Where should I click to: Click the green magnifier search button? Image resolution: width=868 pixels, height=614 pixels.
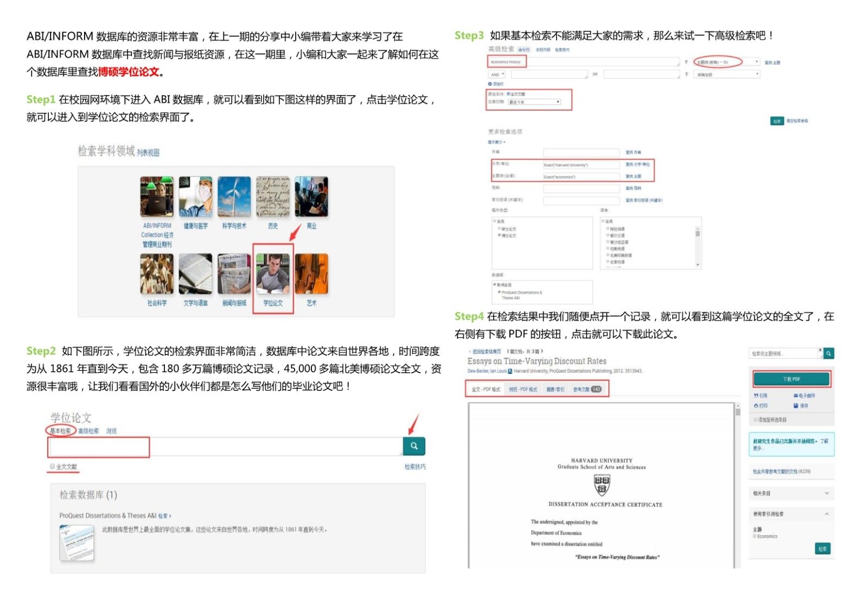pos(414,446)
